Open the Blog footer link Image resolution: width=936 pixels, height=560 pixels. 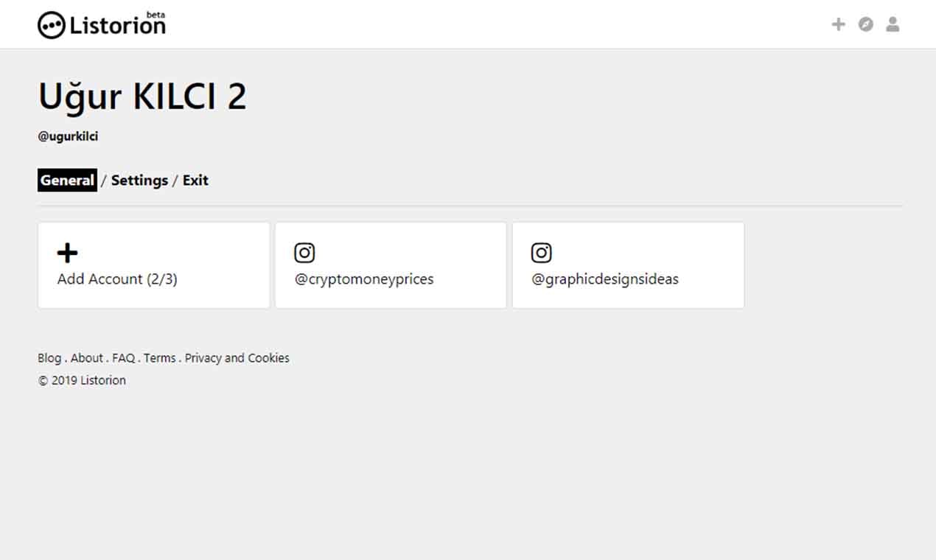tap(49, 358)
